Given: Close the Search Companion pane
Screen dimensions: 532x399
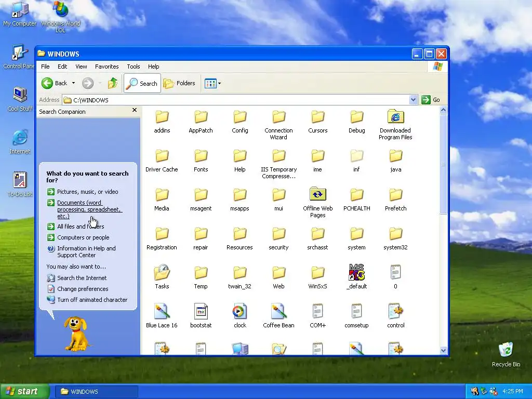Looking at the screenshot, I should 135,110.
